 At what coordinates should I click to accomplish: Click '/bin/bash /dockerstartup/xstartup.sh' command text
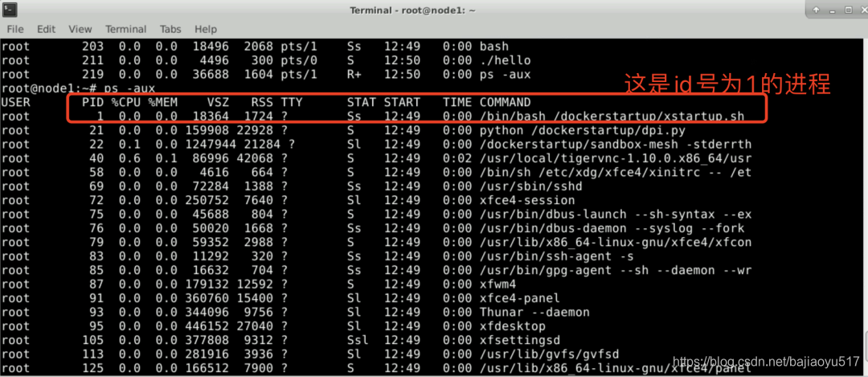tap(612, 117)
